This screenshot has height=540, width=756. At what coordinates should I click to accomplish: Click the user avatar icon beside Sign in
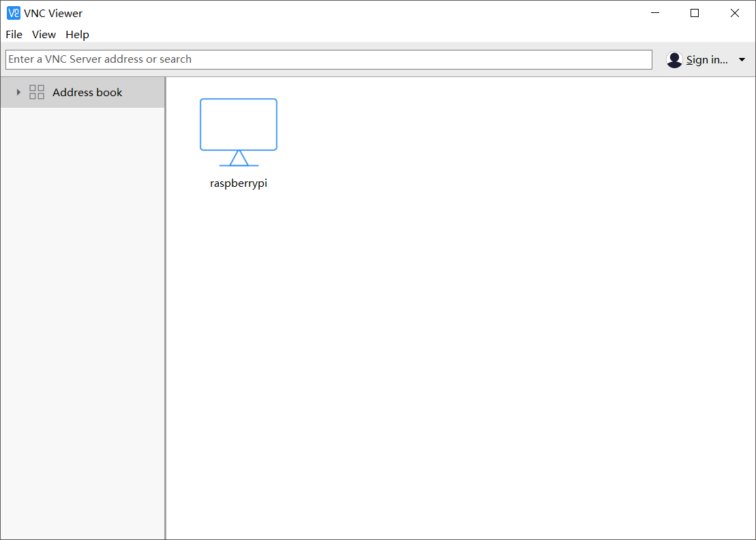(674, 60)
